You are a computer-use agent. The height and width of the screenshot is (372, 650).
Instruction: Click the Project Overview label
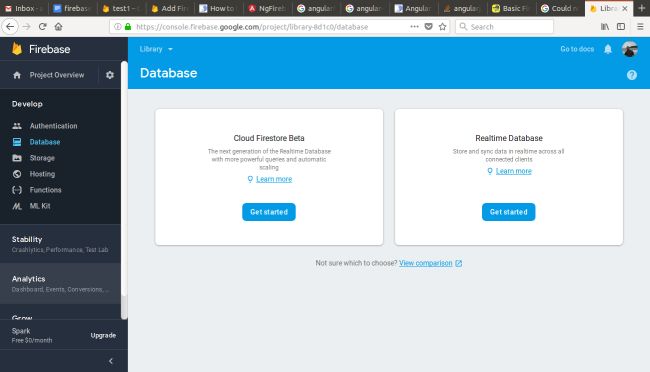coord(57,75)
